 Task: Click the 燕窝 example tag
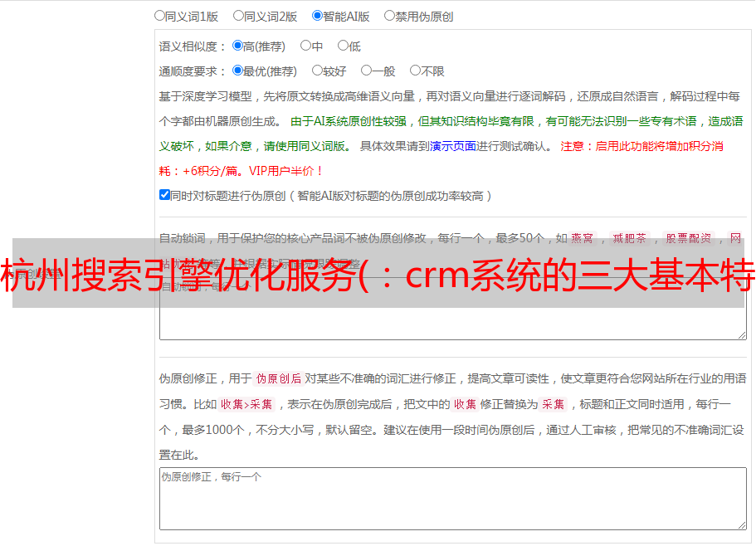[583, 238]
